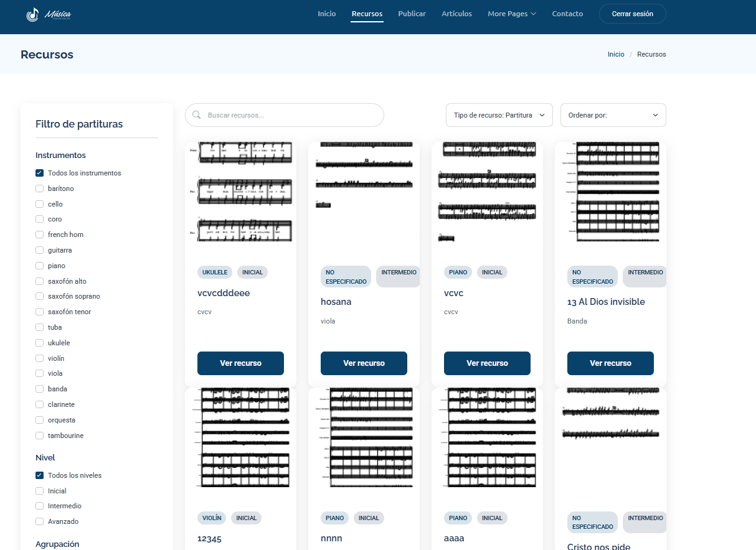Expand the More Pages menu

[512, 14]
